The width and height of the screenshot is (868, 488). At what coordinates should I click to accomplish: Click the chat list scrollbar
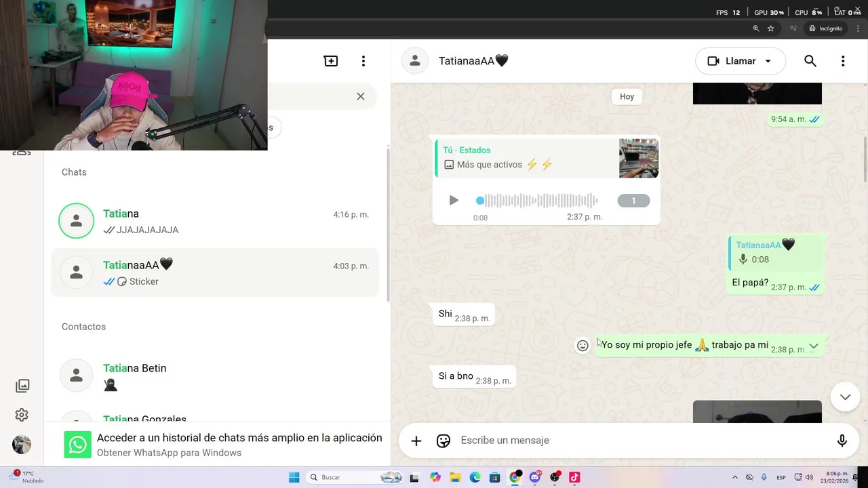pos(388,224)
